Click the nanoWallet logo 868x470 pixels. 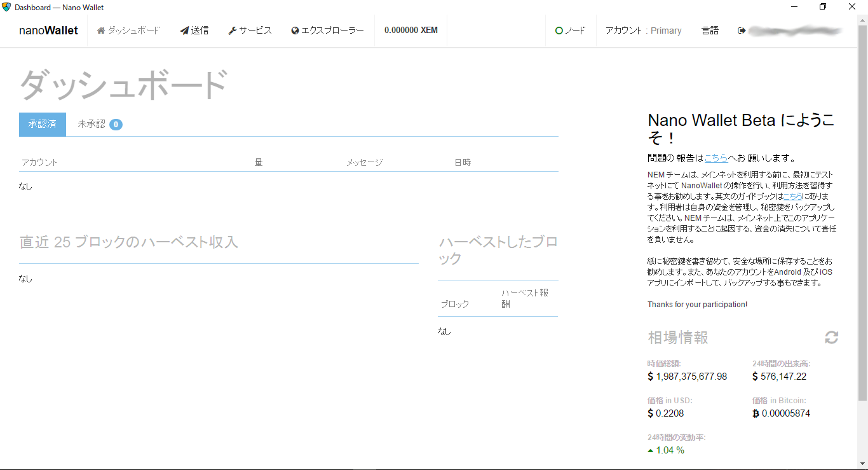pos(48,31)
